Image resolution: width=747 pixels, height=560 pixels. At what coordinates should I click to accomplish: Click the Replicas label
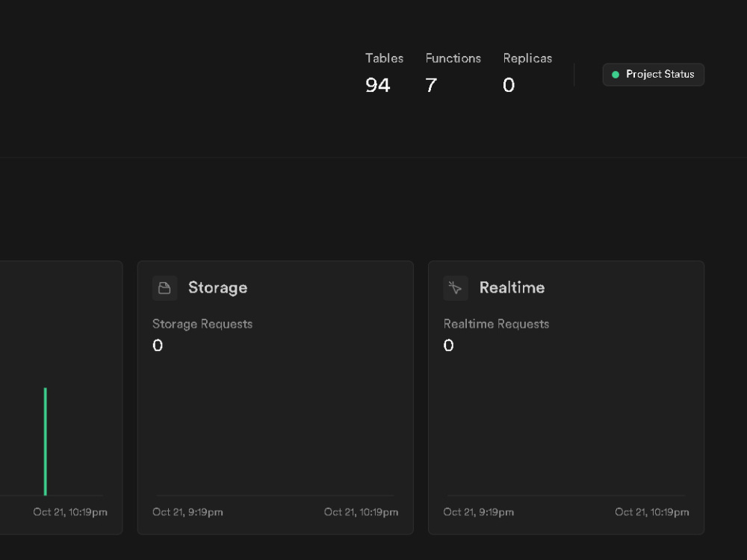coord(527,58)
